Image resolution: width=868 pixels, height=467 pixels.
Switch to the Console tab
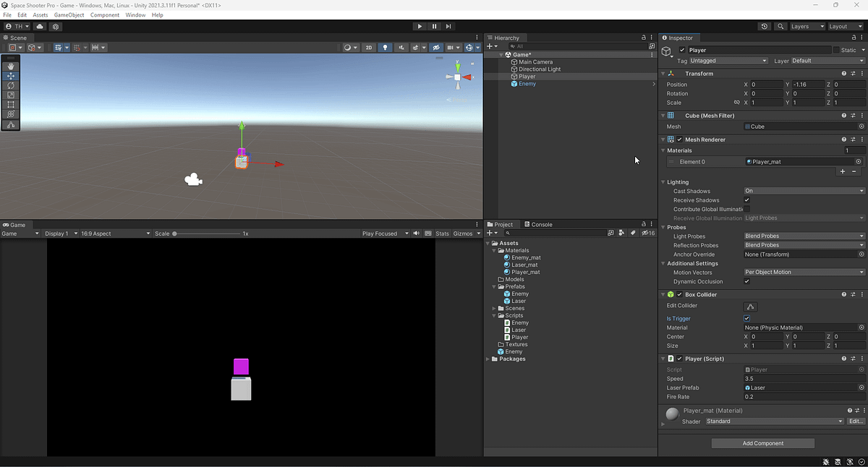tap(538, 224)
